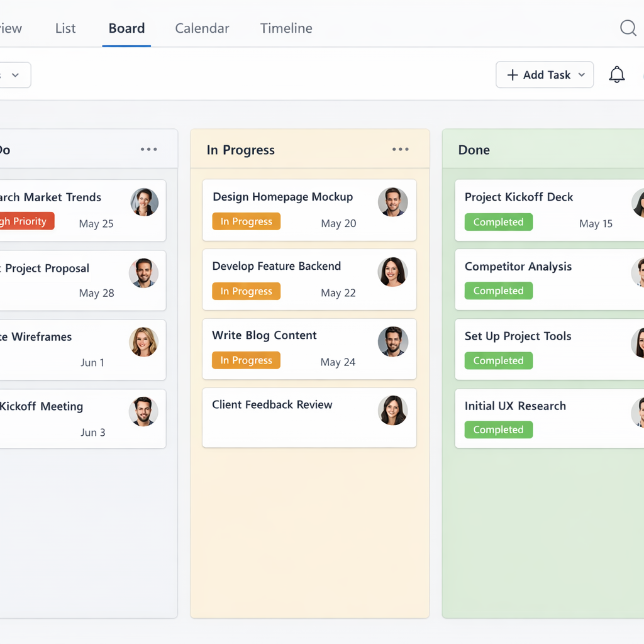
Task: Click avatar on Wireframes card due Jun 1
Action: point(144,342)
